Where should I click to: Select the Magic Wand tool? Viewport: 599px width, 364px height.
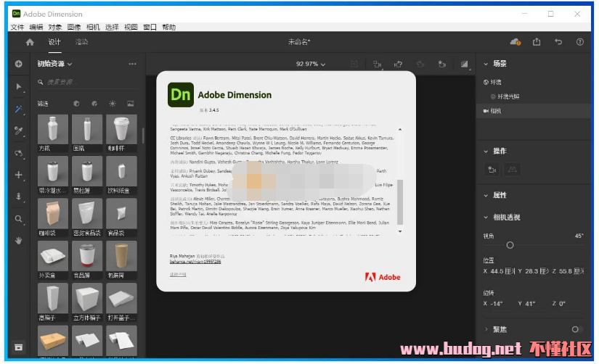[x=18, y=109]
